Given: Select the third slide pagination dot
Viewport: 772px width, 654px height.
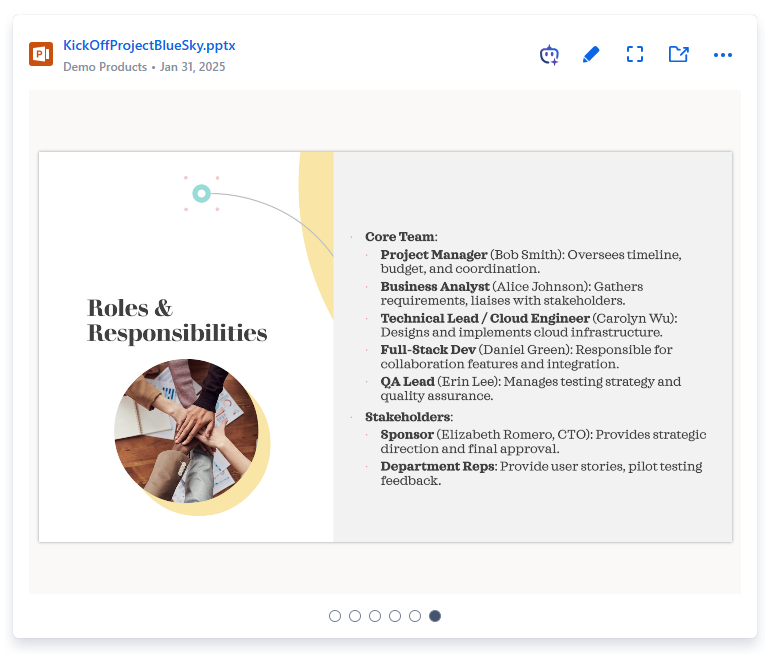Looking at the screenshot, I should pos(375,616).
